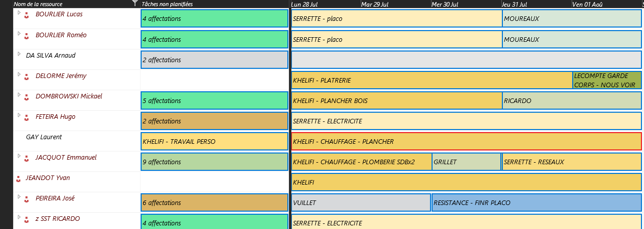Select the VUILLET task bar
644x229 pixels.
(x=361, y=202)
